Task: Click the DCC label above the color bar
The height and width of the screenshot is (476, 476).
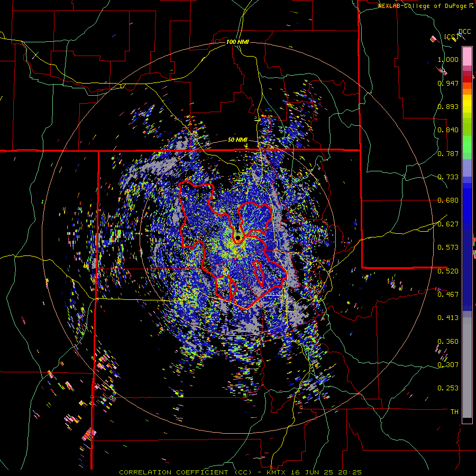Action: [464, 32]
